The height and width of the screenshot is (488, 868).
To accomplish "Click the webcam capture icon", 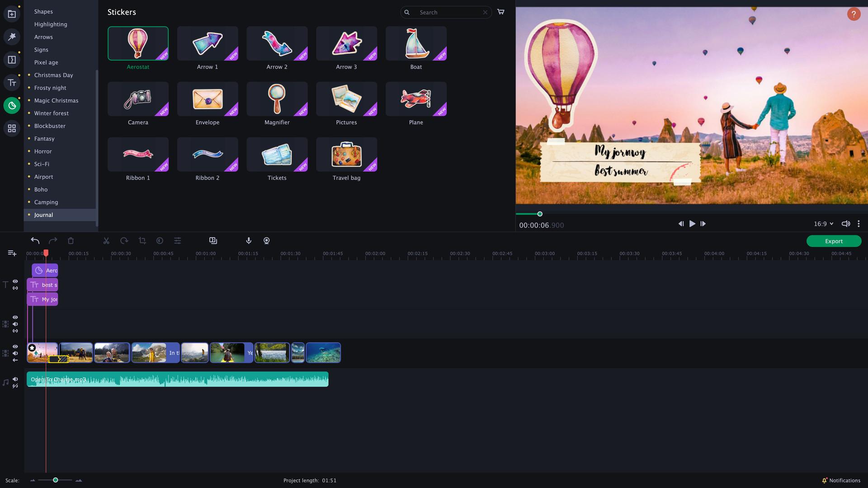I will pos(266,240).
